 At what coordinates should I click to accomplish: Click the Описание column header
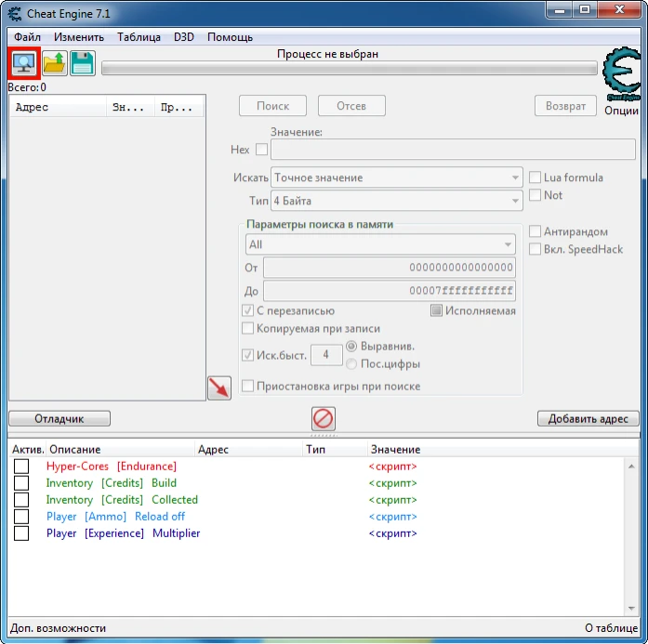coord(120,449)
